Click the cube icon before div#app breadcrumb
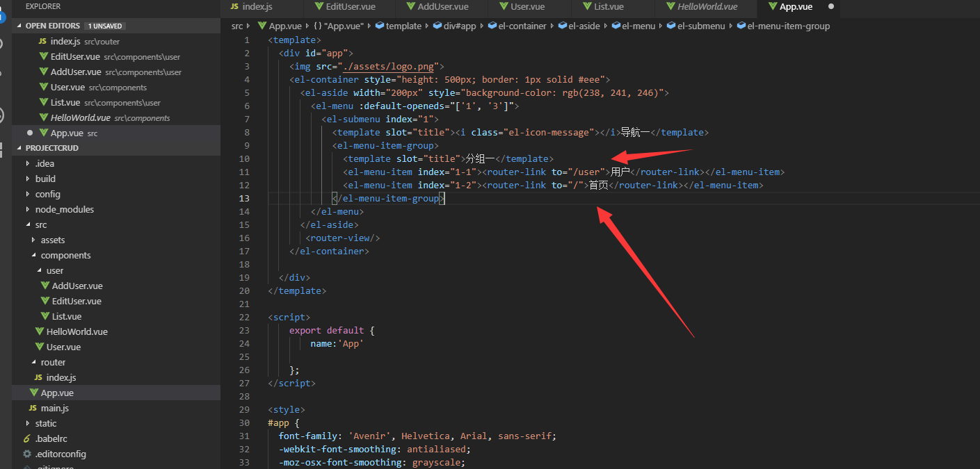 coord(437,26)
